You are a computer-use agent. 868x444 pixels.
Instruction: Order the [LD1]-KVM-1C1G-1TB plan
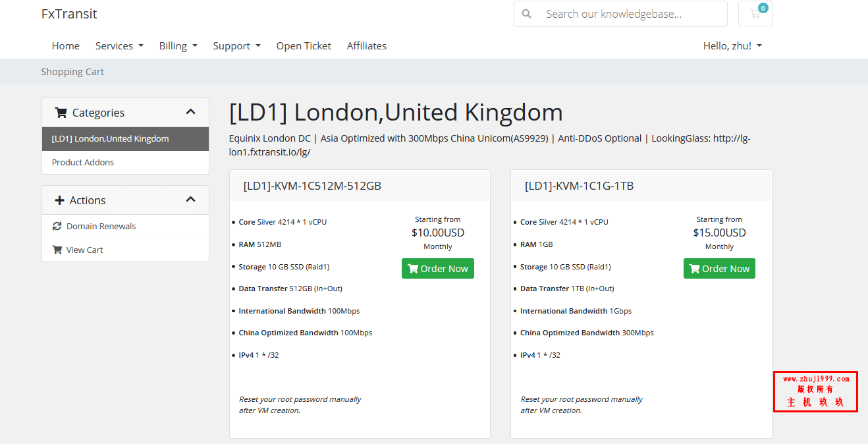[x=719, y=269]
